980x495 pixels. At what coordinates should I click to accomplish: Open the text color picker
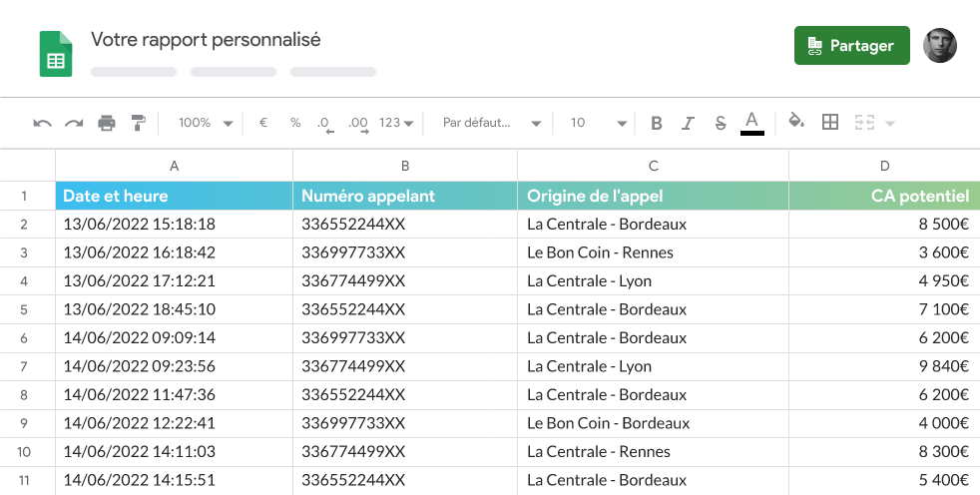pos(751,123)
